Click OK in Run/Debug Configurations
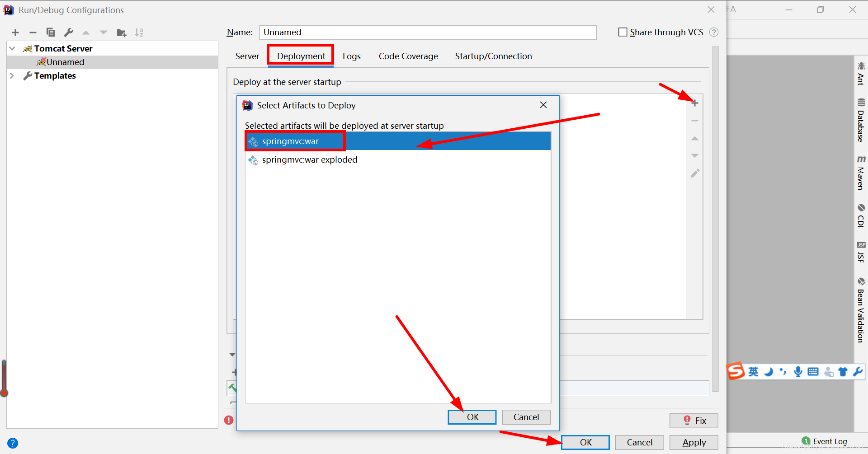Viewport: 868px width, 454px height. point(585,442)
